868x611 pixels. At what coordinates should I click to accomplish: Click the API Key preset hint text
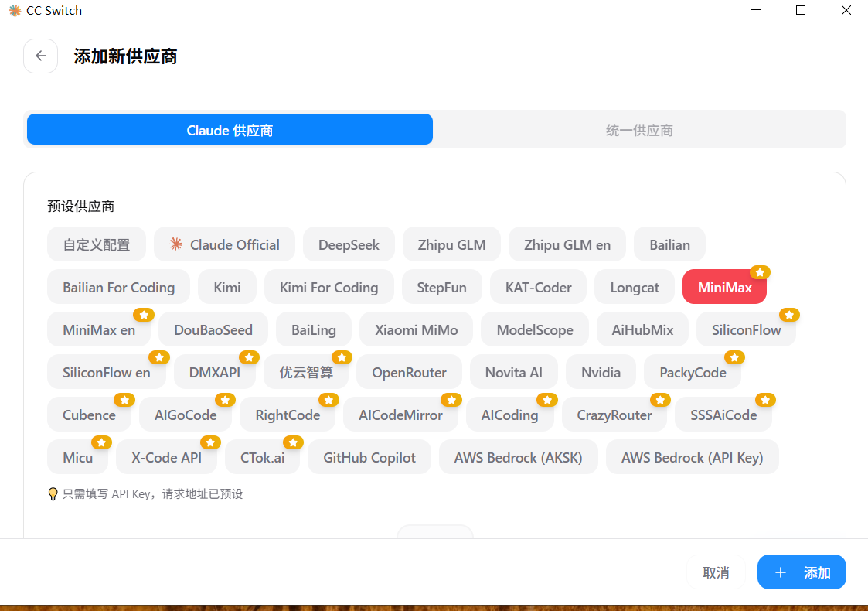point(152,494)
